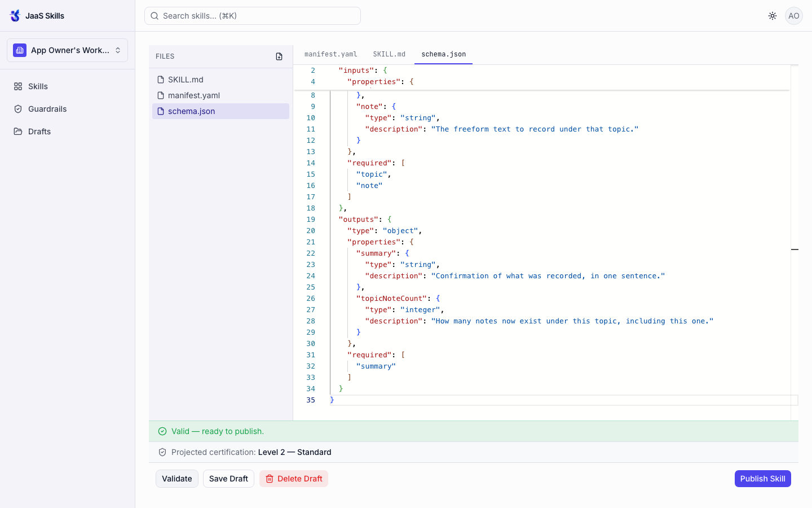The width and height of the screenshot is (812, 508).
Task: Click the FILES panel header label
Action: click(165, 56)
